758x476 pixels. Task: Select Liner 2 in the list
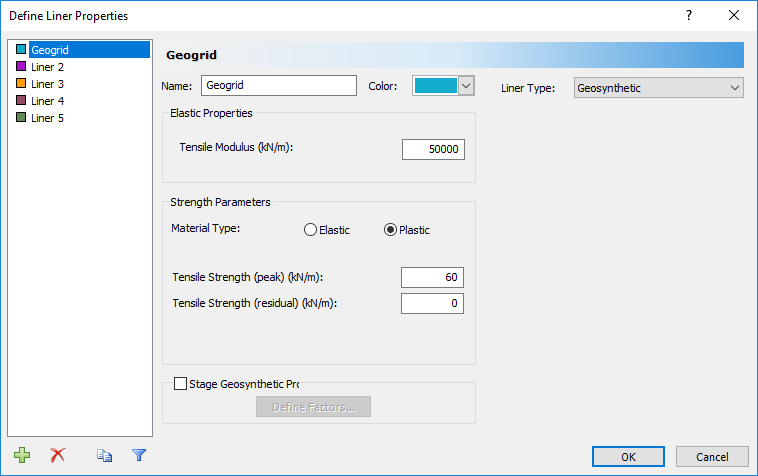coord(47,66)
